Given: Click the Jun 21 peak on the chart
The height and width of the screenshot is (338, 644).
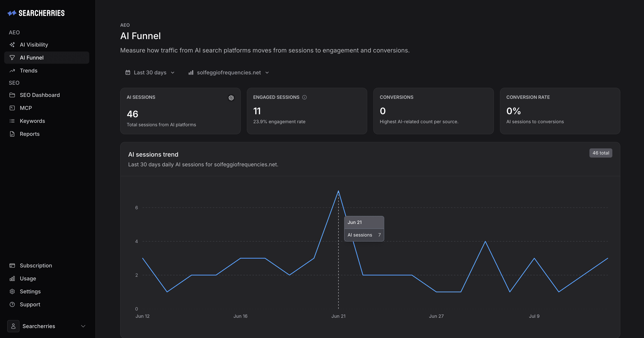Looking at the screenshot, I should click(338, 191).
